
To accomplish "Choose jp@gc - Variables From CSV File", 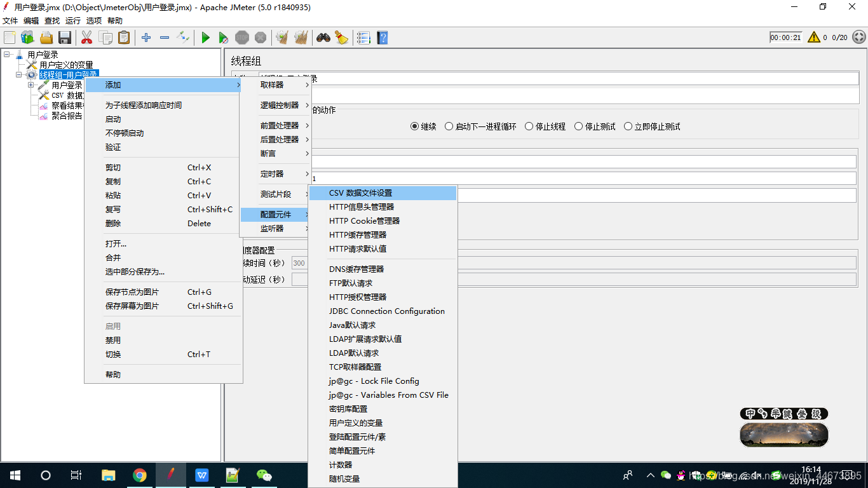I will point(383,395).
